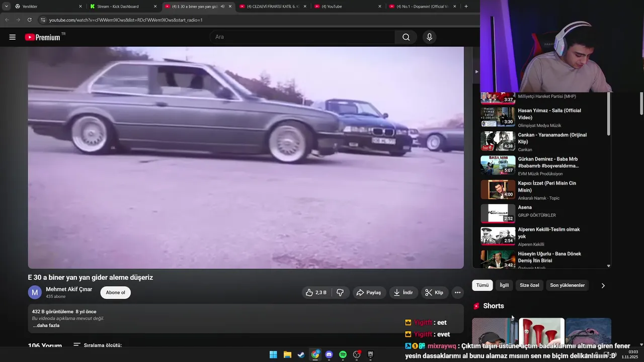Subscribe using the Abone ol button
The height and width of the screenshot is (362, 644).
coord(115,293)
